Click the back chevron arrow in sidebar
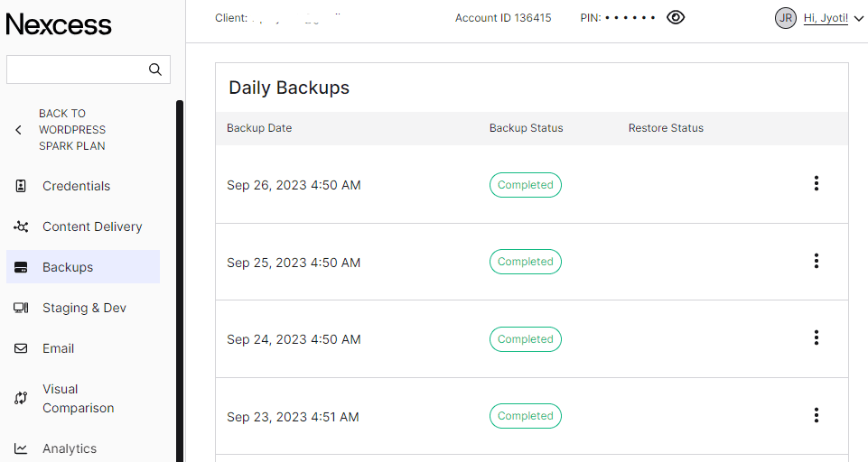 [x=18, y=129]
